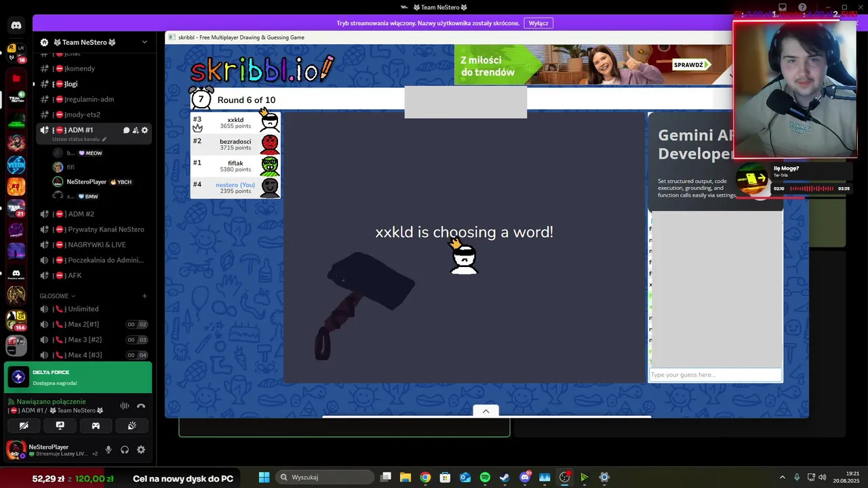Viewport: 868px width, 488px height.
Task: Open the mody-ets2 channel
Action: (x=94, y=115)
